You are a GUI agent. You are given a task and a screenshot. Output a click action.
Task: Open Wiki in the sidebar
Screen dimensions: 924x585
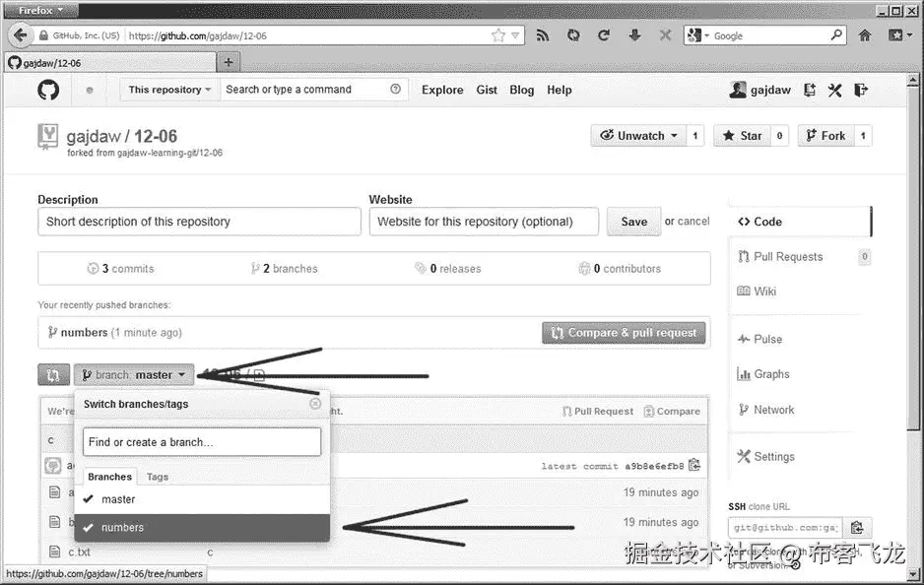tap(757, 292)
